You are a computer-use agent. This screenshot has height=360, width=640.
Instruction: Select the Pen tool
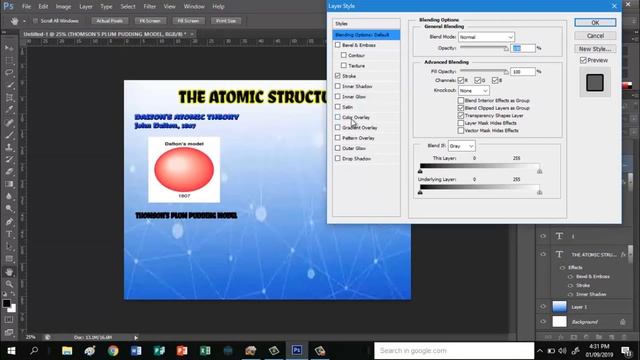pos(9,222)
